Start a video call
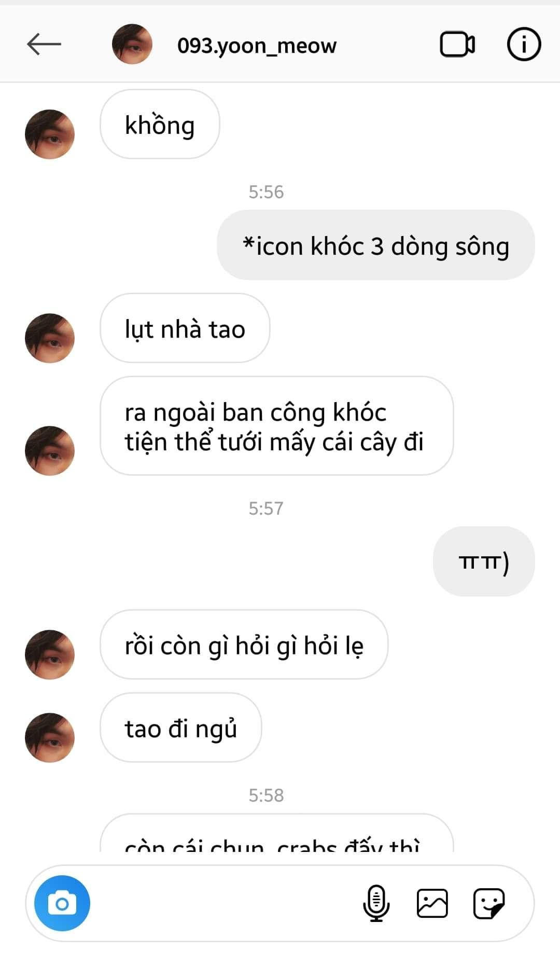Viewport: 560px width, 964px height. point(457,44)
